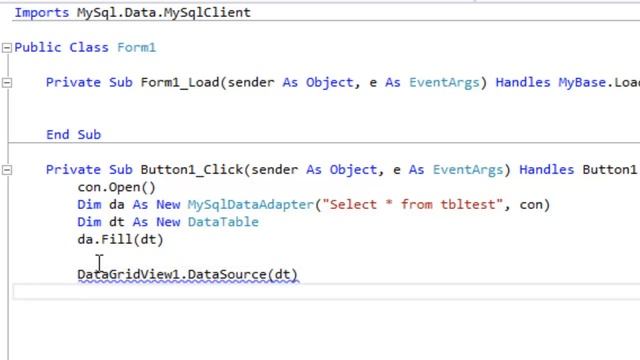The image size is (640, 360).
Task: Click the DataGridView1.DataSource(dt) error line
Action: [x=188, y=274]
